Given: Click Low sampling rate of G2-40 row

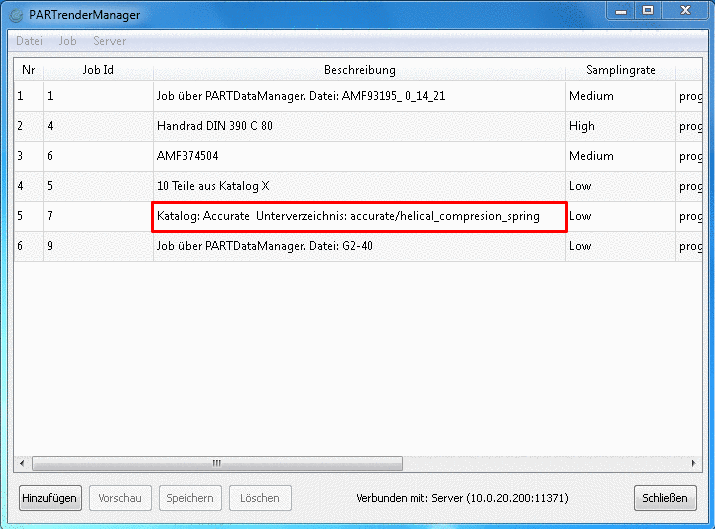Looking at the screenshot, I should (x=620, y=246).
